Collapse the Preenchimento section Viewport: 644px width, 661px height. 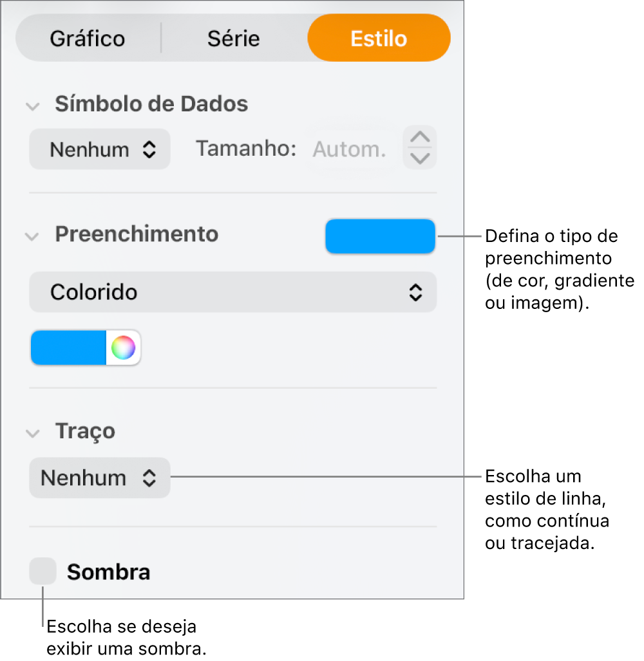click(33, 236)
